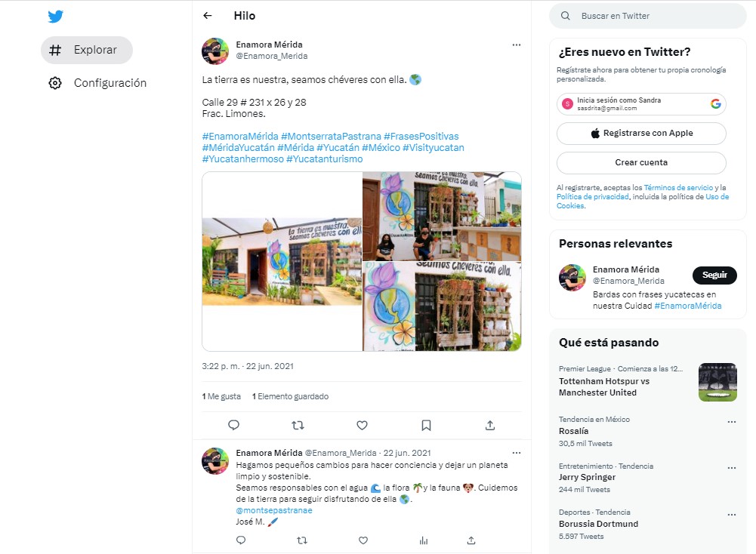View analytics icon on the reply tweet
The height and width of the screenshot is (554, 756).
tap(424, 540)
